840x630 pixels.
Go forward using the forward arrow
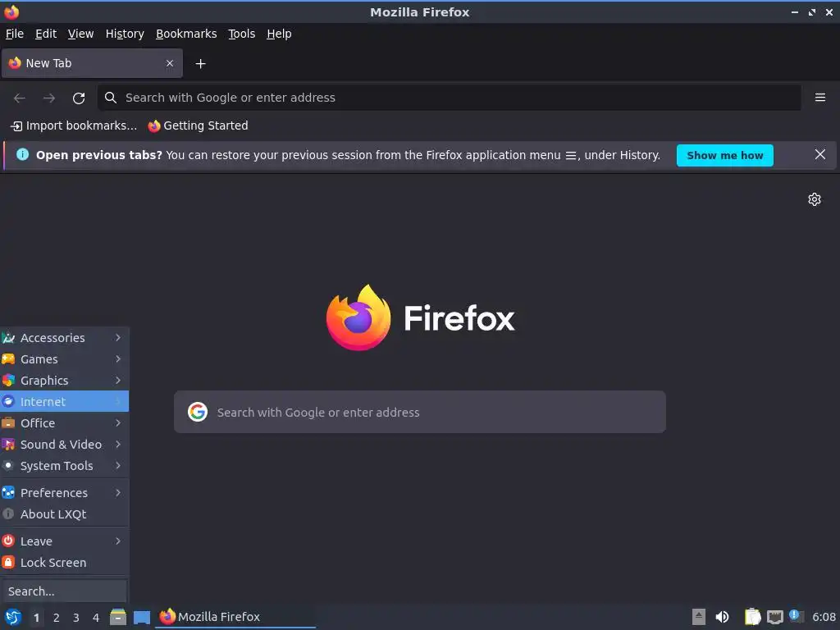click(x=48, y=98)
